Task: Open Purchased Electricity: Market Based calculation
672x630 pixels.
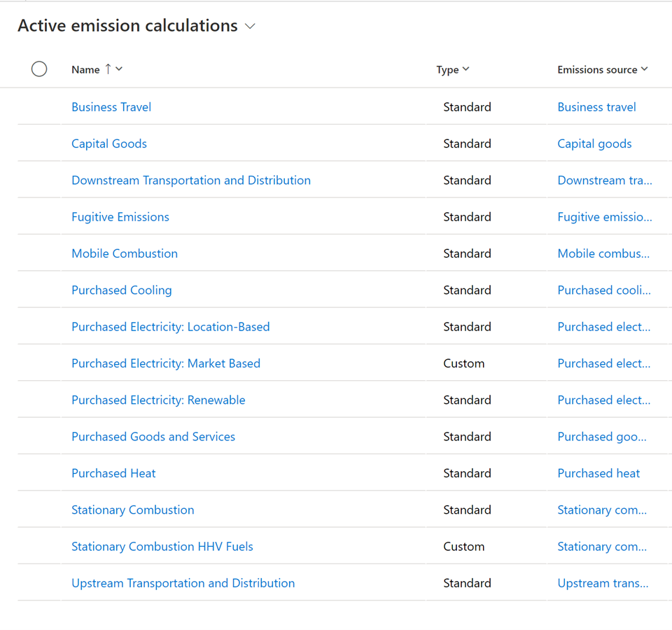Action: pyautogui.click(x=166, y=363)
